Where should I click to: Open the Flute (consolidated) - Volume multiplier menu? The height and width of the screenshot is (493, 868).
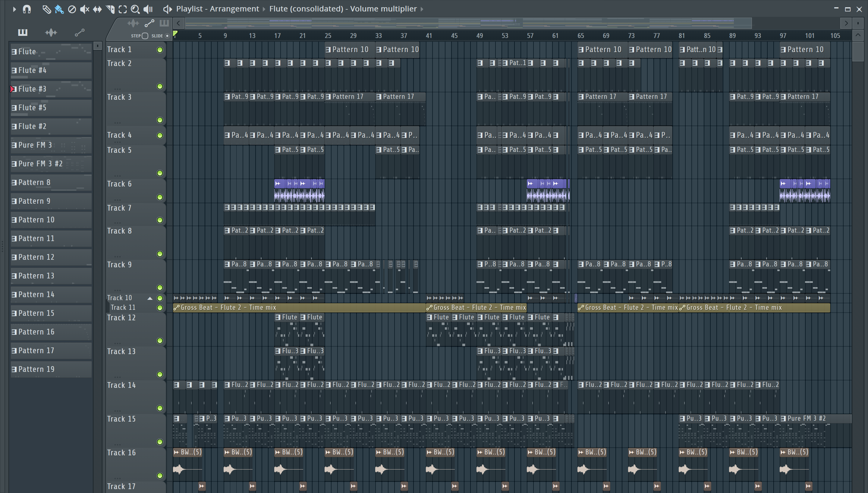(x=343, y=9)
